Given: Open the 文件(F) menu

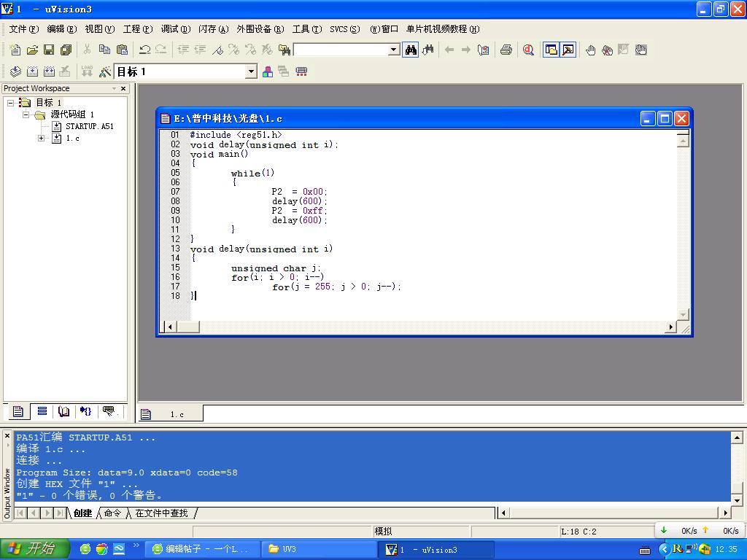Looking at the screenshot, I should point(24,29).
